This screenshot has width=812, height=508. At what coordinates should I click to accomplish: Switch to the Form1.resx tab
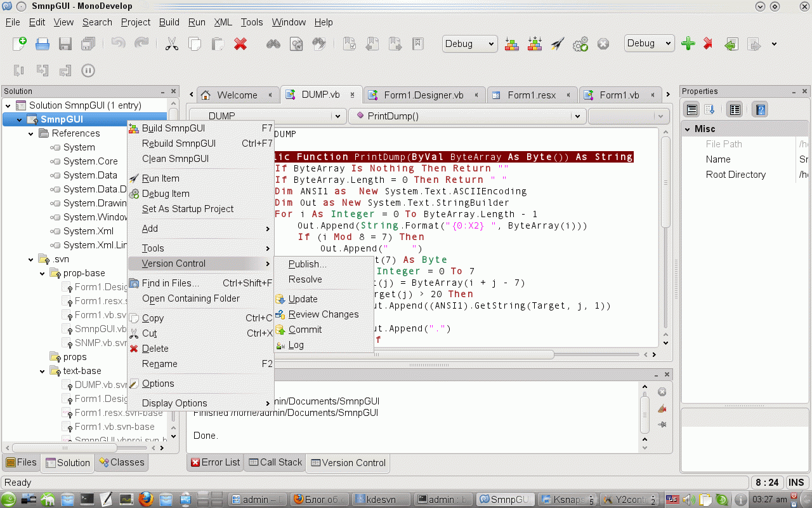532,95
